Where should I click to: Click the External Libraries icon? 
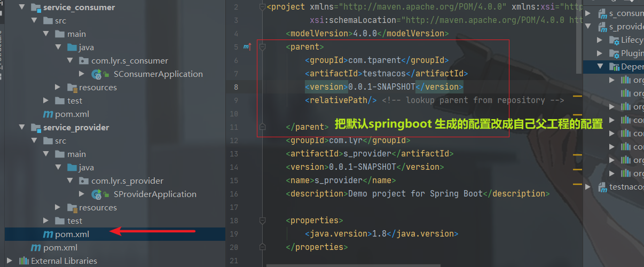24,261
